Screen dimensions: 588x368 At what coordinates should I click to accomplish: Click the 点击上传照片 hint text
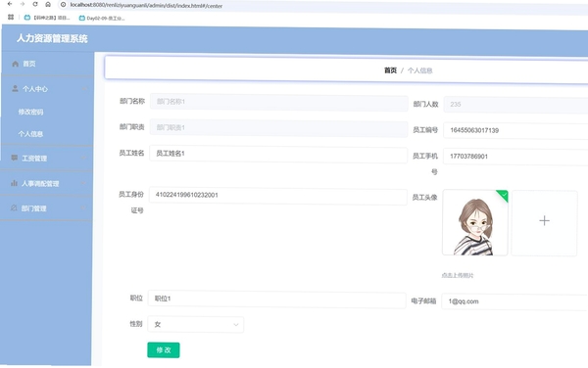[458, 275]
